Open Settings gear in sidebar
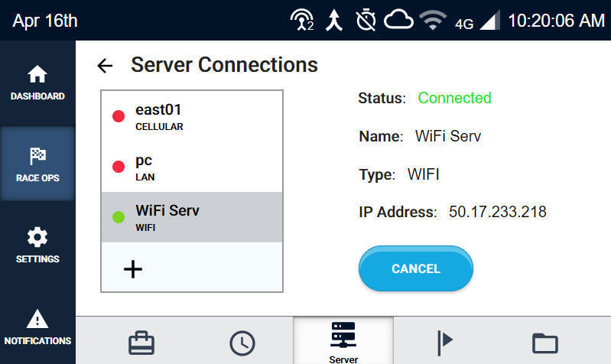 click(x=37, y=245)
